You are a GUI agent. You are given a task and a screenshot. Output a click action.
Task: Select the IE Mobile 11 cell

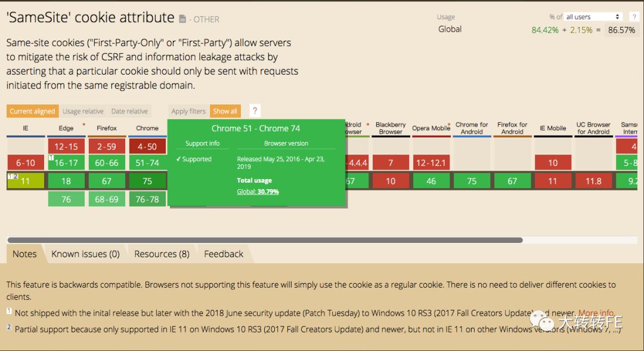coord(553,181)
